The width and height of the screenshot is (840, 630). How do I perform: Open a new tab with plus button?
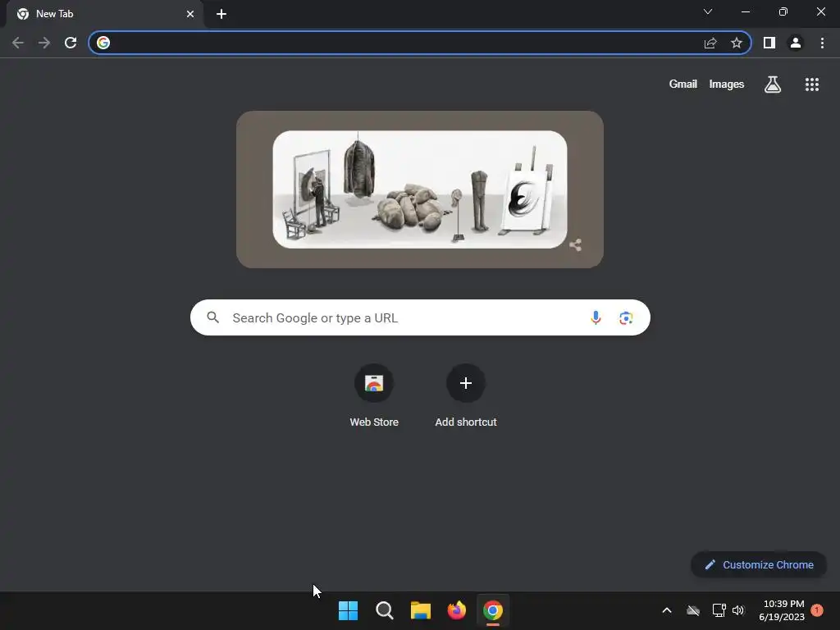(x=221, y=14)
